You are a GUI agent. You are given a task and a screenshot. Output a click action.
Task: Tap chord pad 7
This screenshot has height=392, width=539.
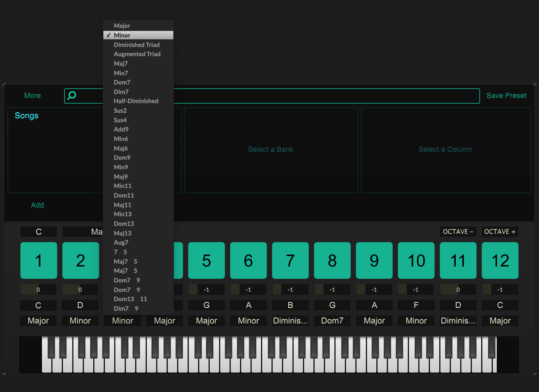point(290,261)
